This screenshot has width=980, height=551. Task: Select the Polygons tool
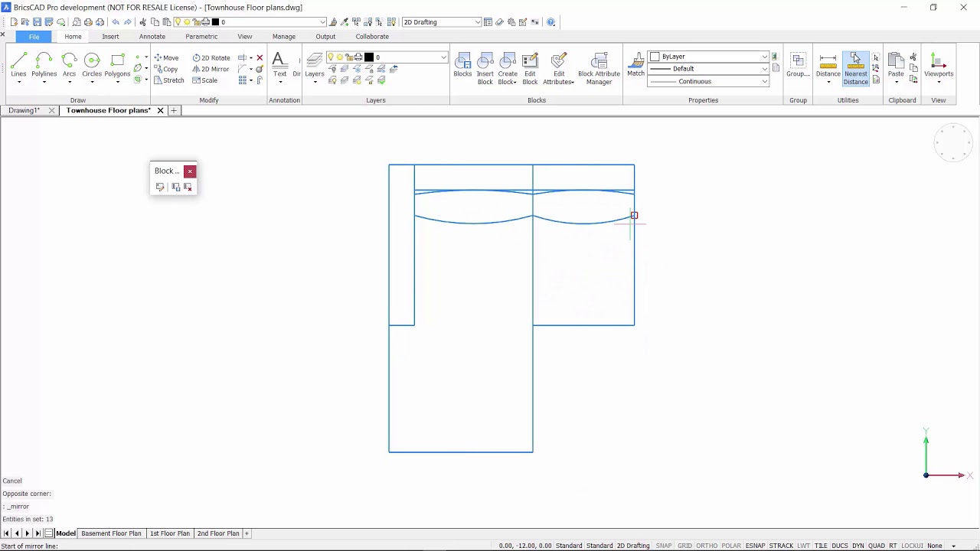click(x=117, y=64)
